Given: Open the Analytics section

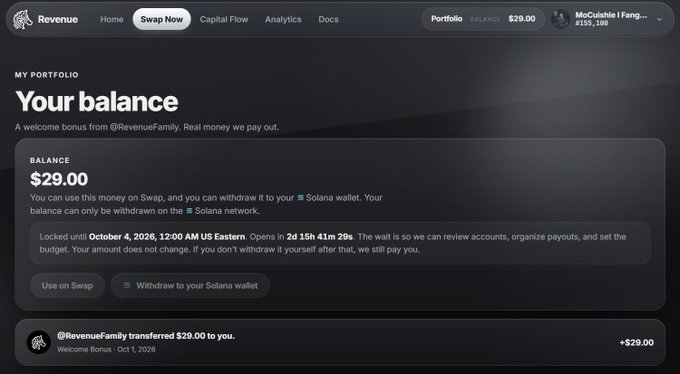Looking at the screenshot, I should click(x=283, y=20).
